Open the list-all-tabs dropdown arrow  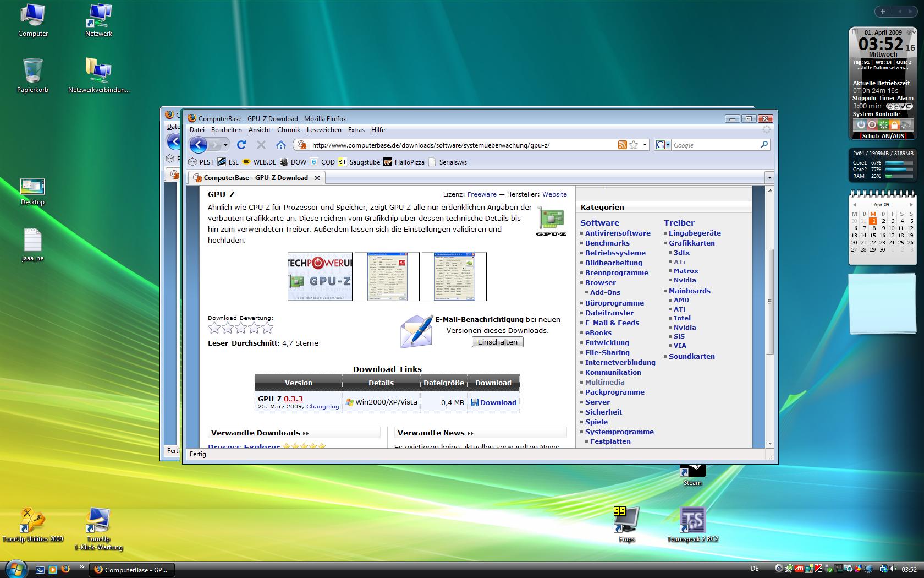[x=769, y=178]
